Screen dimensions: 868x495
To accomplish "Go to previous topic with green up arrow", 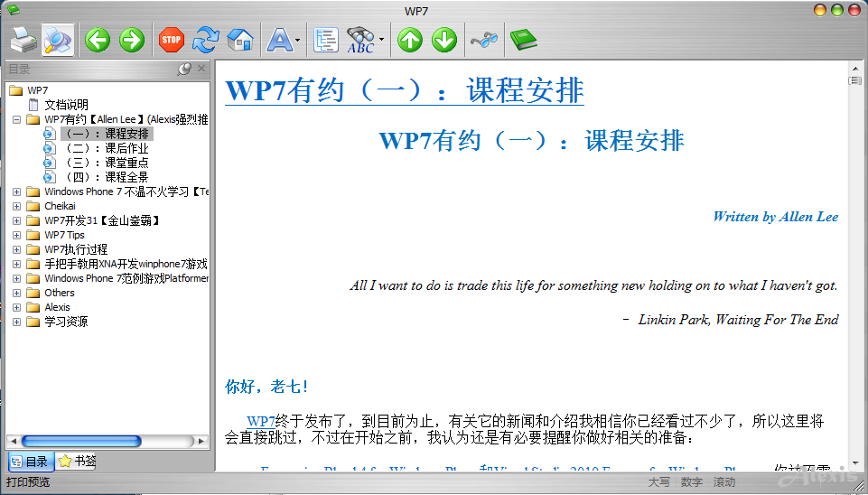I will (410, 40).
